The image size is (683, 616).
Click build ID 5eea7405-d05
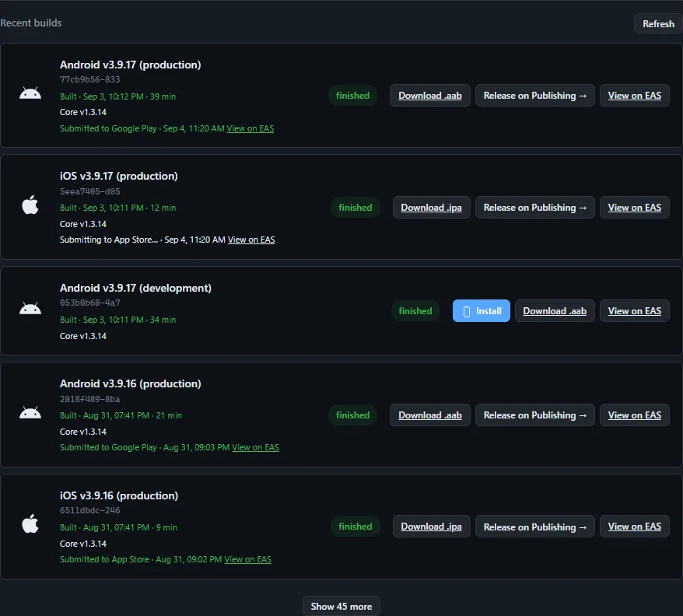coord(89,191)
